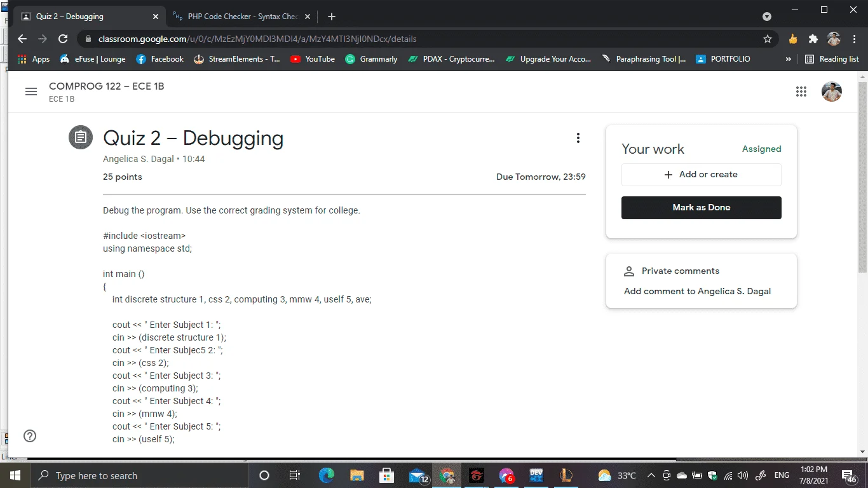Viewport: 868px width, 488px height.
Task: Open the Classroom help question mark icon
Action: [x=30, y=436]
